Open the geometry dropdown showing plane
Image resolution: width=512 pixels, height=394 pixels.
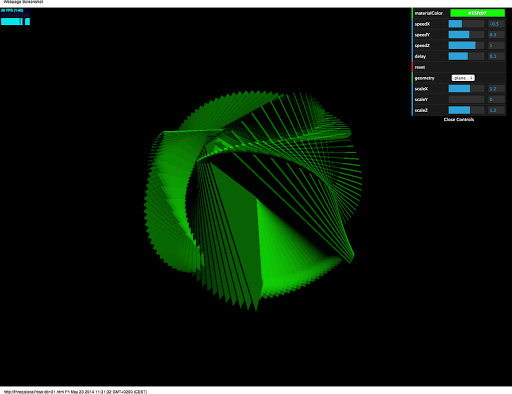(463, 78)
